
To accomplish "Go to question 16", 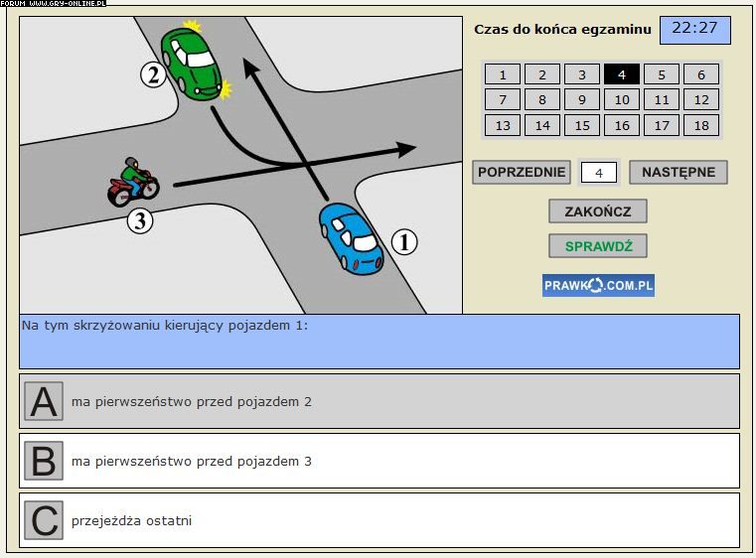I will click(x=622, y=125).
